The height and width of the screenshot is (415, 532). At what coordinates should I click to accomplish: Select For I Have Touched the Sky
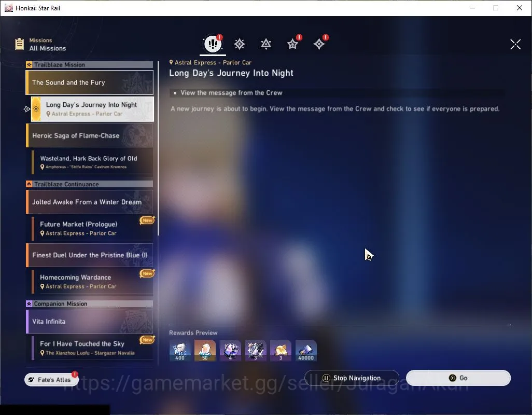pyautogui.click(x=92, y=348)
